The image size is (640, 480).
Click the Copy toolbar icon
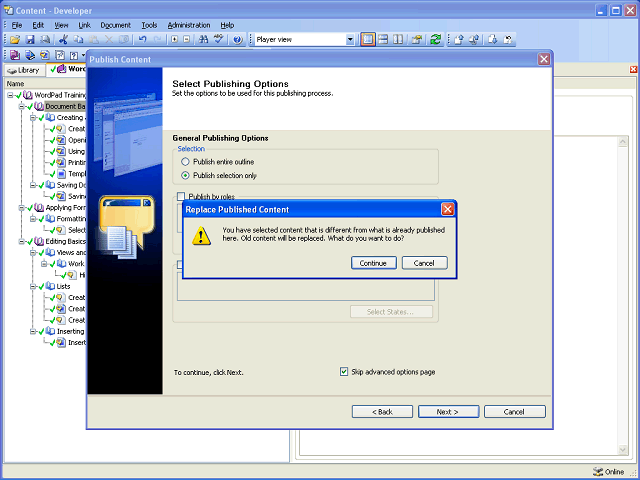(x=78, y=40)
